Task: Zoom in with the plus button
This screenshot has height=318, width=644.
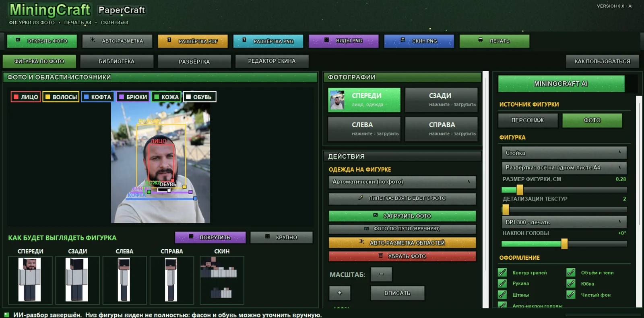Action: point(340,293)
